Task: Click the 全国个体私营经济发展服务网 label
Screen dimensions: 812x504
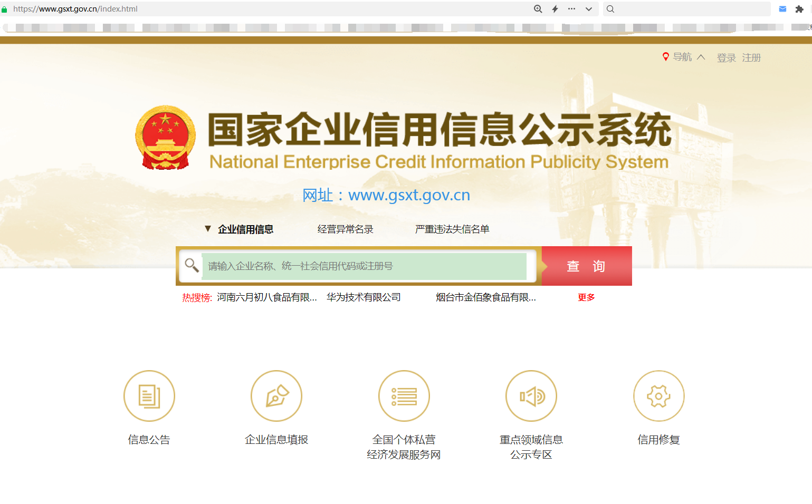Action: point(404,447)
